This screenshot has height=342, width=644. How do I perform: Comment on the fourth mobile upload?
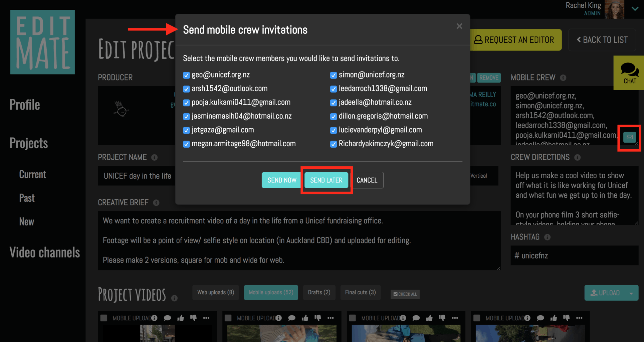tap(541, 318)
